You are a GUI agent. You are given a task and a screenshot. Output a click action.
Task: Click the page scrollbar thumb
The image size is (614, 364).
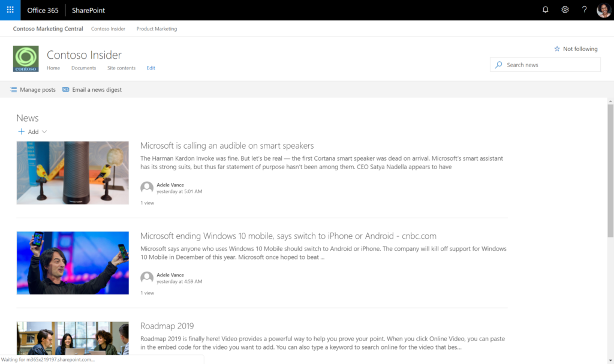point(610,171)
